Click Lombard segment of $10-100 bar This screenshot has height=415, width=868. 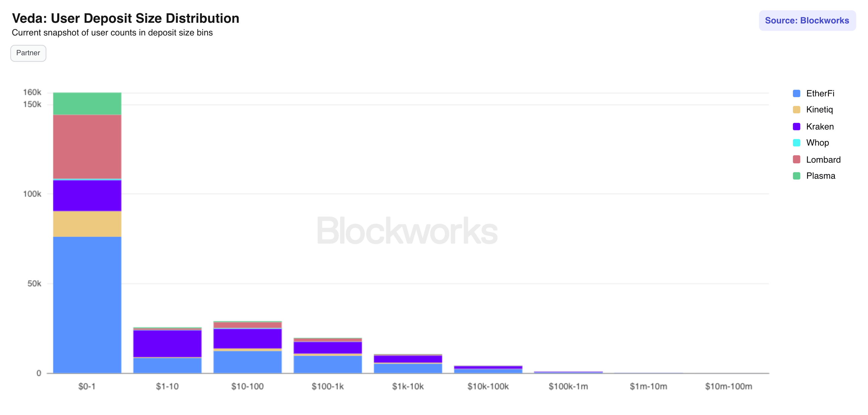tap(248, 325)
